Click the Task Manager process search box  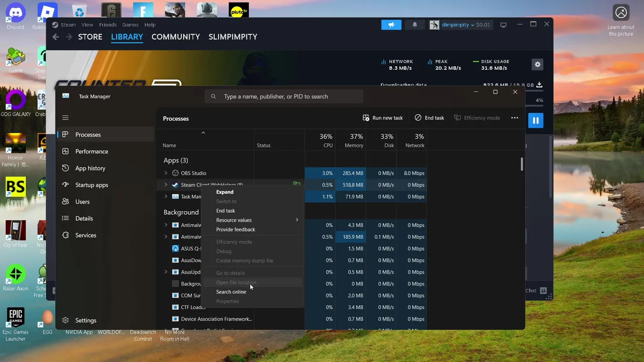[284, 97]
